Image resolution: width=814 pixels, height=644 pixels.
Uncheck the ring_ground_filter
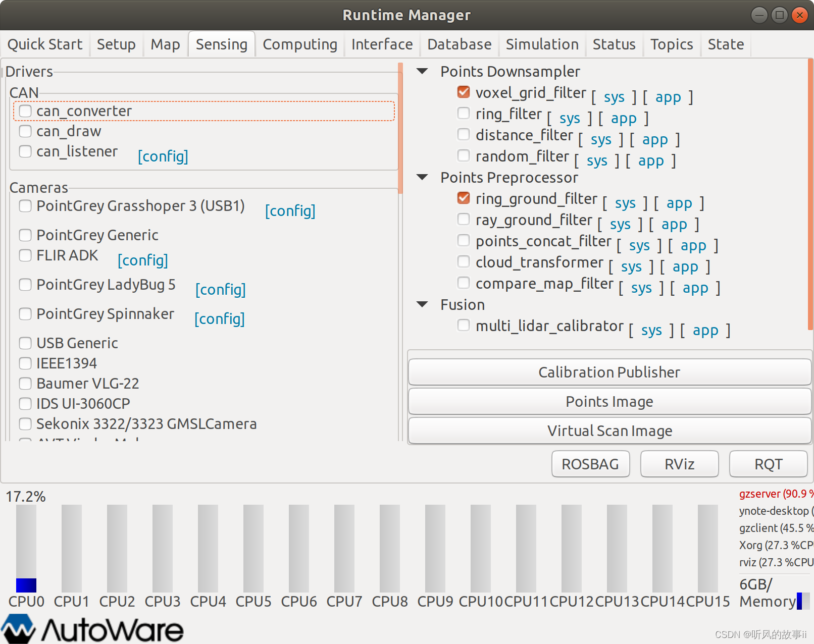(463, 198)
